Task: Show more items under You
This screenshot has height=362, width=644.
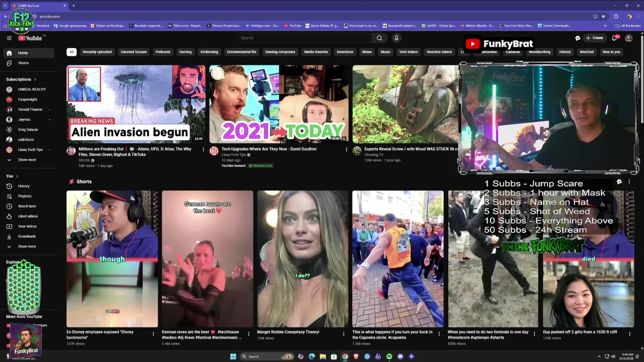Action: click(29, 246)
